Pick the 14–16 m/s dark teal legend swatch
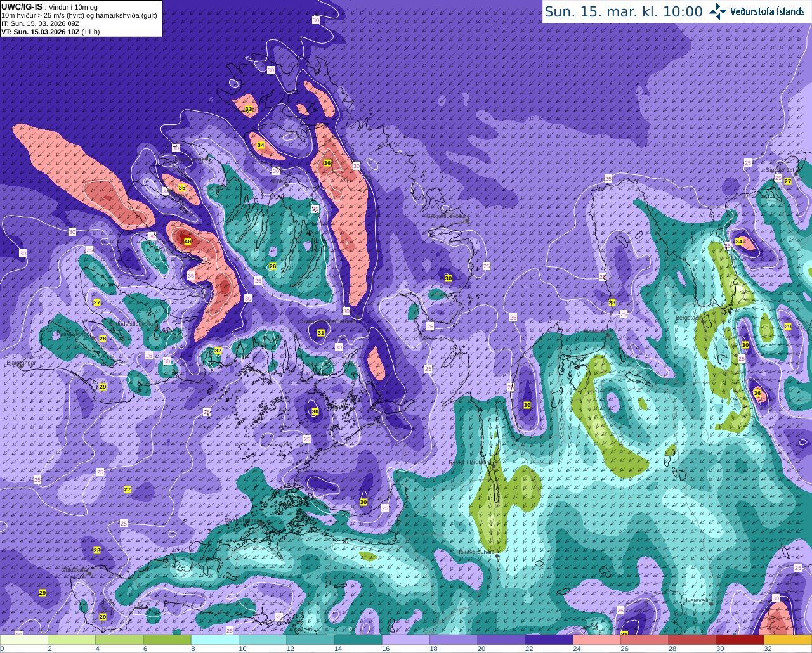Screen dimensions: 812x653 coord(358,639)
